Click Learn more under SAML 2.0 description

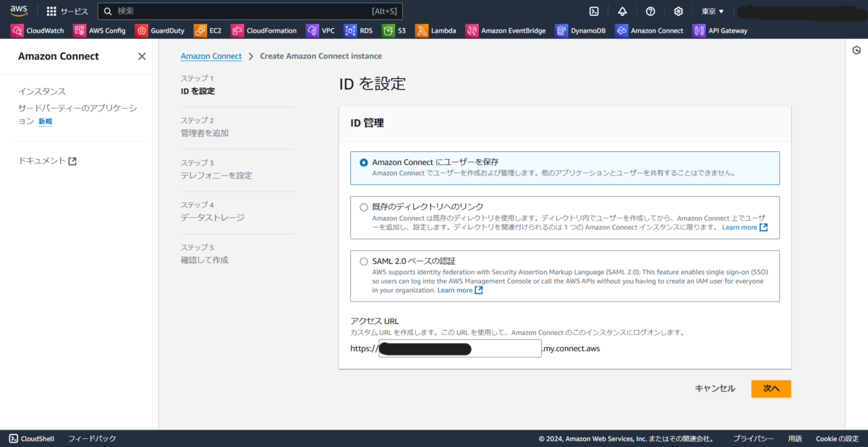click(455, 290)
